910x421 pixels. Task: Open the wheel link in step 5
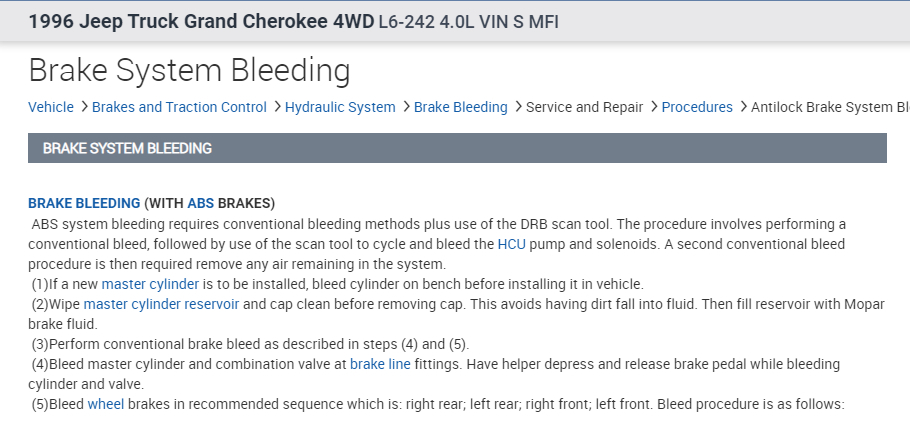pos(105,405)
